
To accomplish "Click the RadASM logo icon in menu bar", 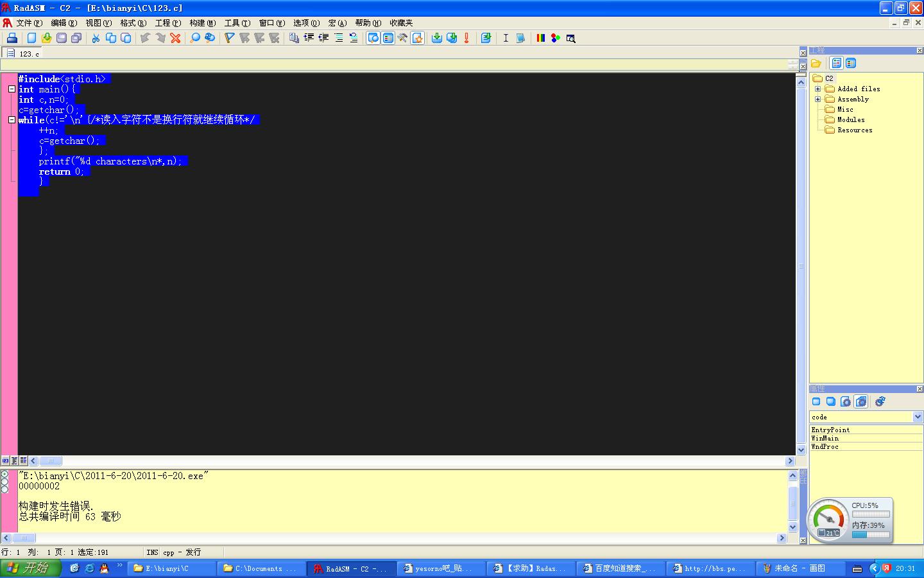I will (7, 22).
